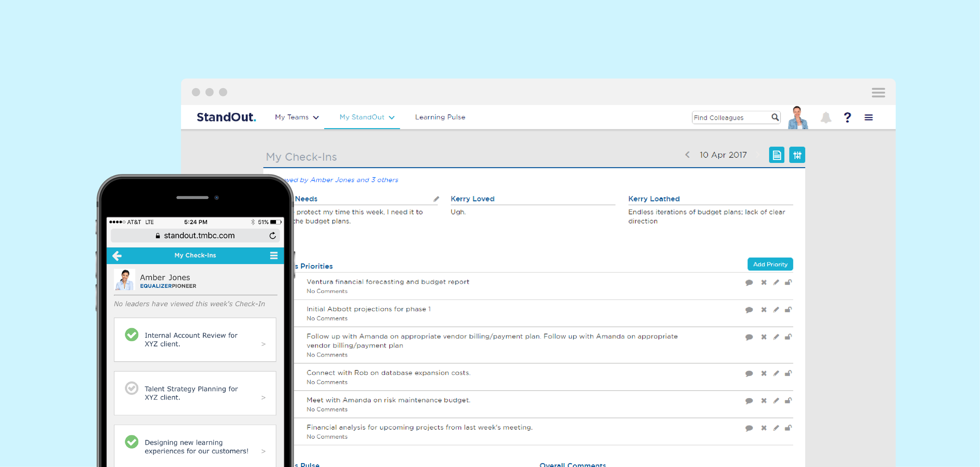Expand My StandOut dropdown
The height and width of the screenshot is (467, 980).
point(367,117)
